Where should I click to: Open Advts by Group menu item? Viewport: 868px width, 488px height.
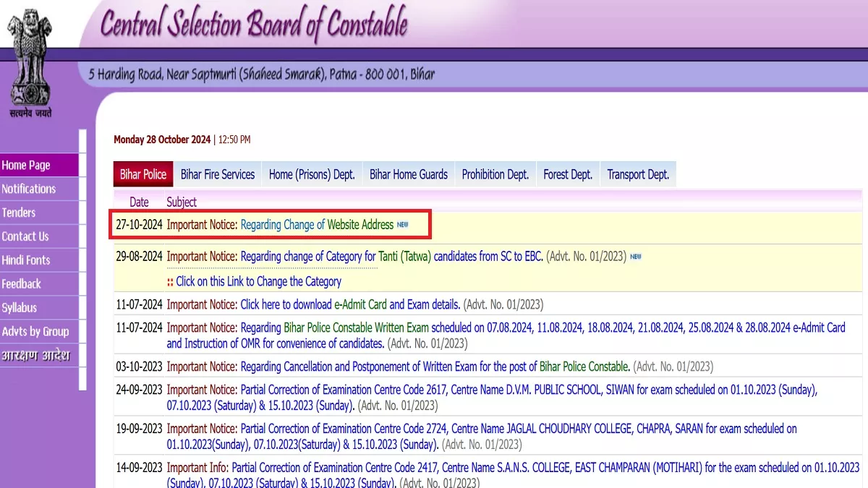35,332
